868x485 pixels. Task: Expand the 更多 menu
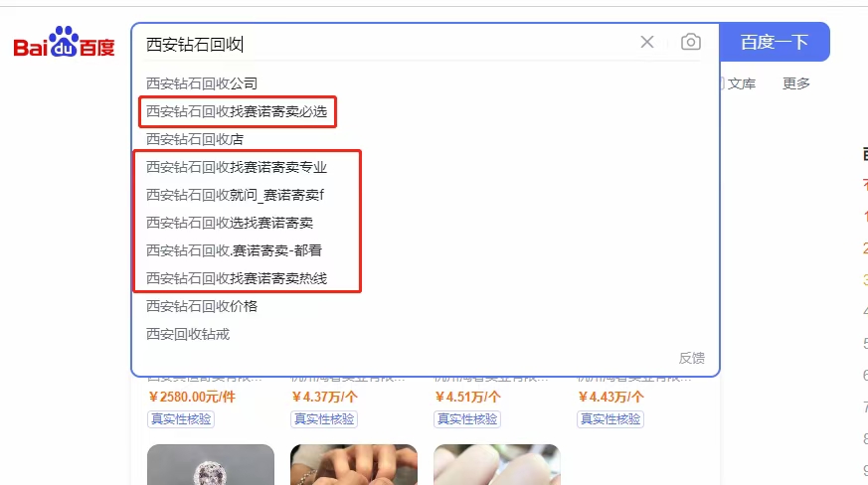click(796, 83)
